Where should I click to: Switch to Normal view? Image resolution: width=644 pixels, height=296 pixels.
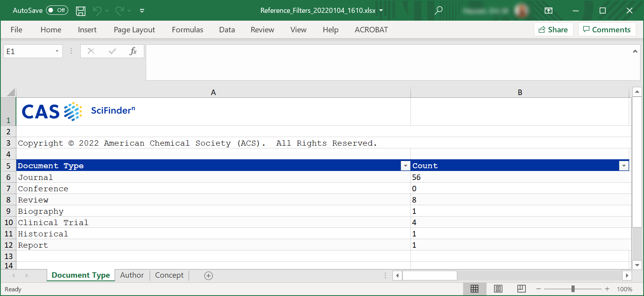tap(474, 289)
